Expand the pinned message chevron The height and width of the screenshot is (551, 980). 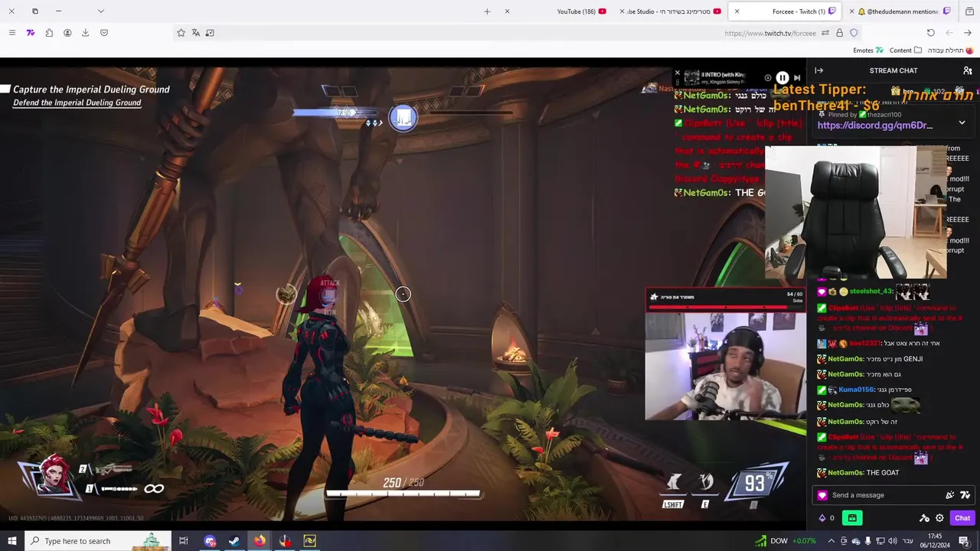[x=962, y=122]
